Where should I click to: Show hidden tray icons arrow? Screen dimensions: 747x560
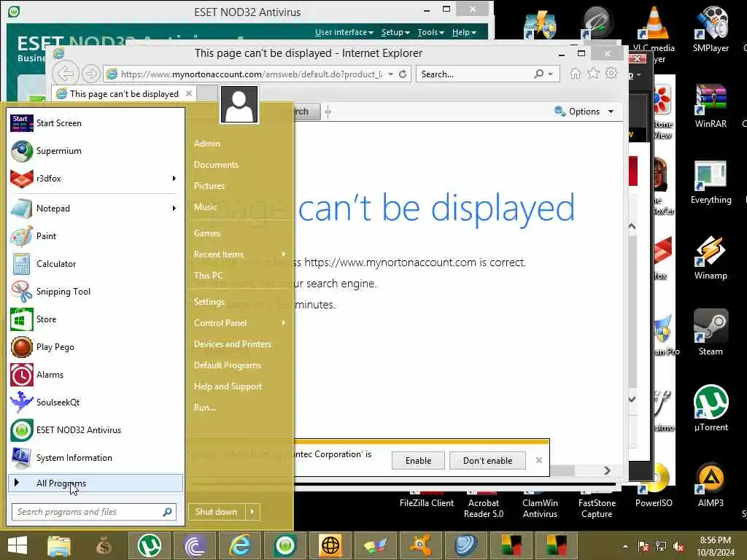625,546
